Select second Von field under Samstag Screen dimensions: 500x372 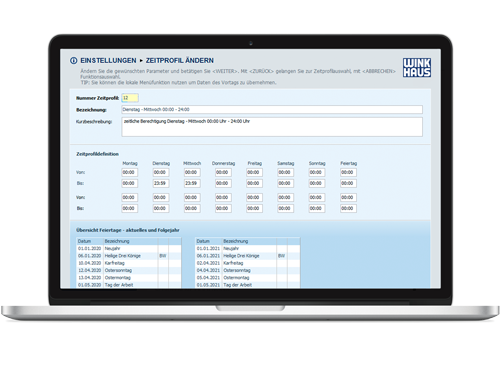286,197
